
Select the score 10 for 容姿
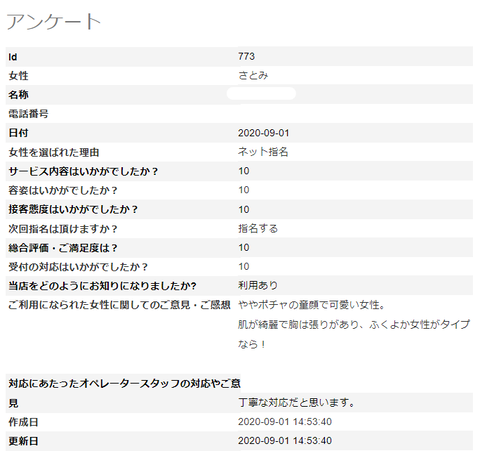tap(244, 190)
